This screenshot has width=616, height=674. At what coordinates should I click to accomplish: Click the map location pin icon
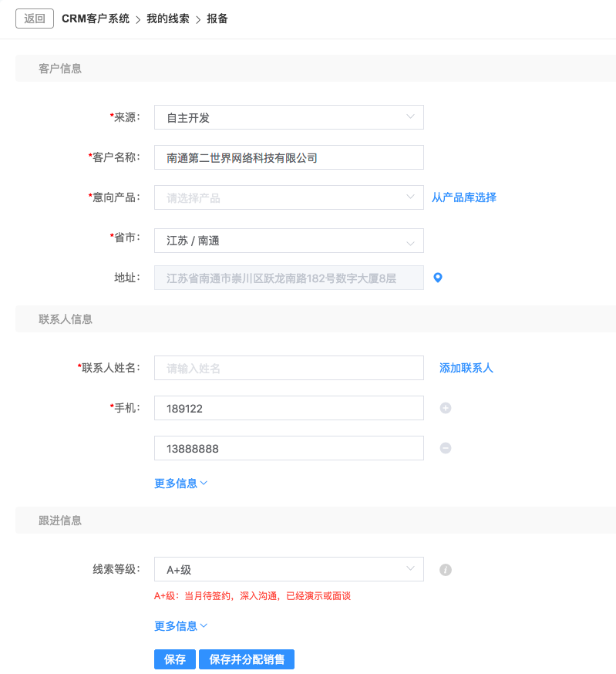pos(438,278)
